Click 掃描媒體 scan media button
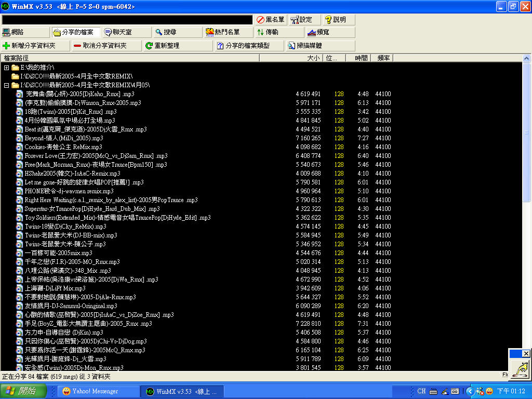This screenshot has width=532, height=399. [x=321, y=46]
